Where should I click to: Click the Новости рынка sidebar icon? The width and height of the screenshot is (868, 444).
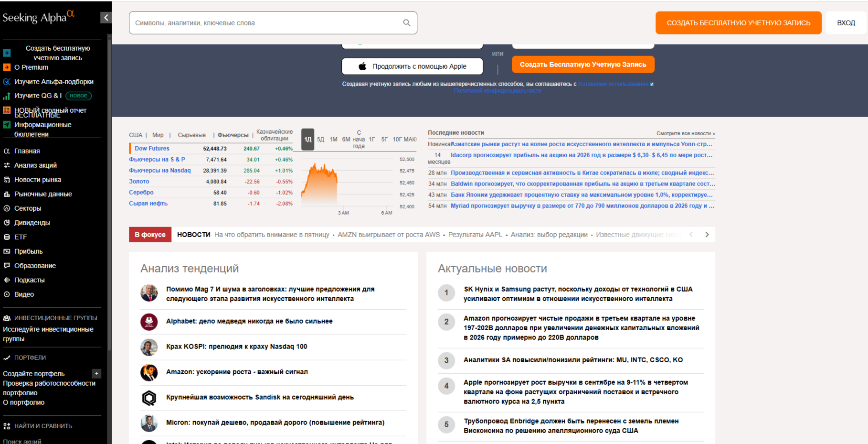[7, 180]
